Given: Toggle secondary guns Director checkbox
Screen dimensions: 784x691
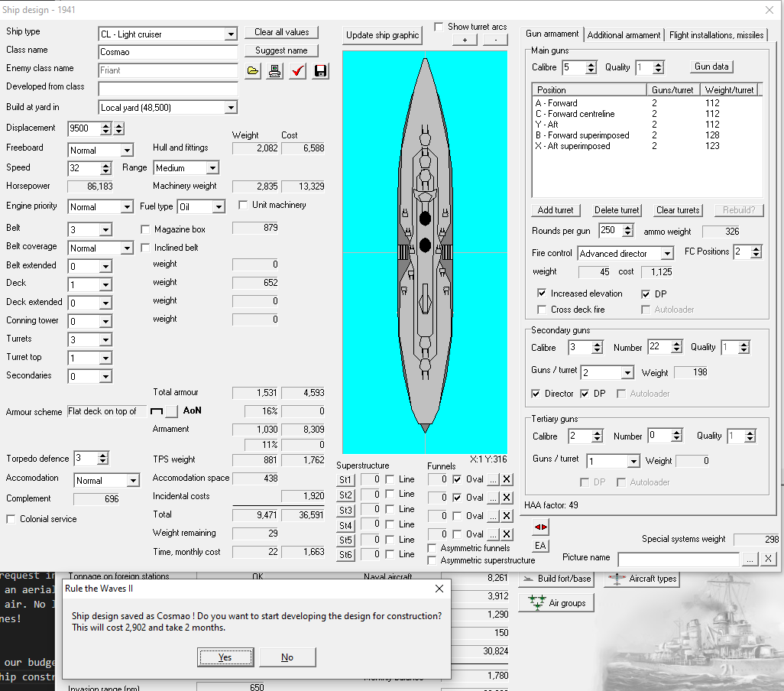Looking at the screenshot, I should click(x=536, y=394).
